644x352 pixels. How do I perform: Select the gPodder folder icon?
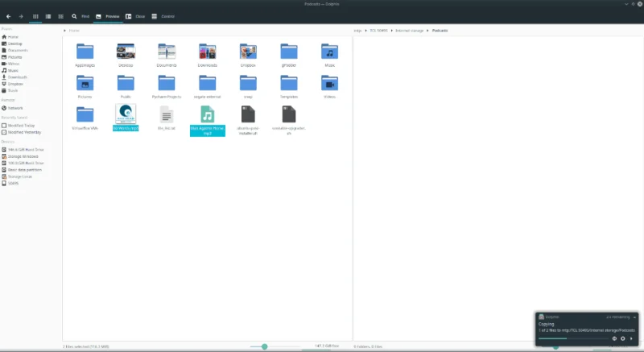pyautogui.click(x=289, y=52)
